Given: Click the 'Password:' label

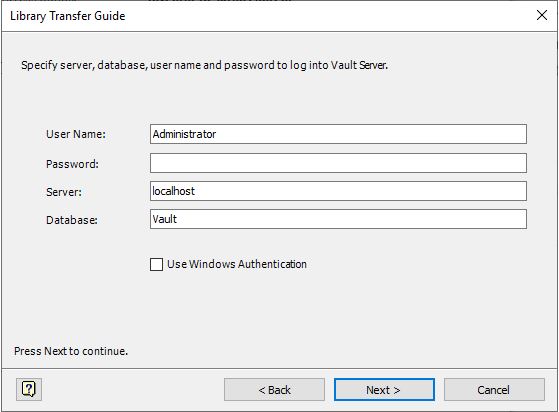Looking at the screenshot, I should 72,164.
